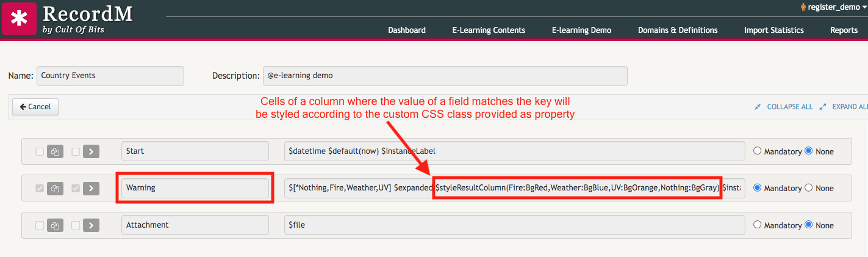
Task: Go to the Dashboard menu
Action: (x=407, y=30)
